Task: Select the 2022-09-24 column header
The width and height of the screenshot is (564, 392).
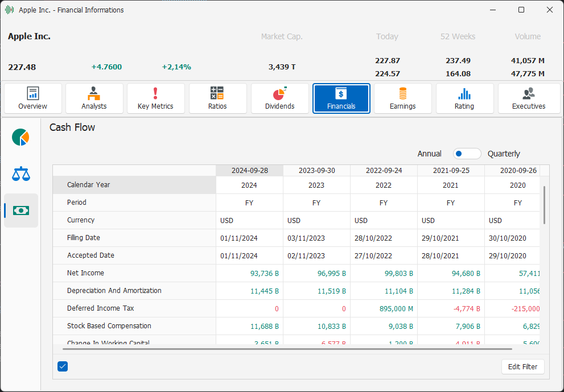Action: [x=384, y=171]
